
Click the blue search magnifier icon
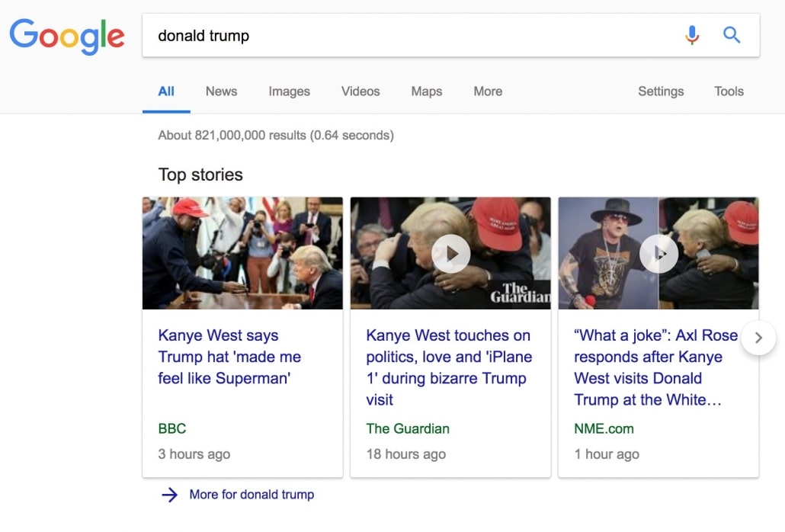732,35
